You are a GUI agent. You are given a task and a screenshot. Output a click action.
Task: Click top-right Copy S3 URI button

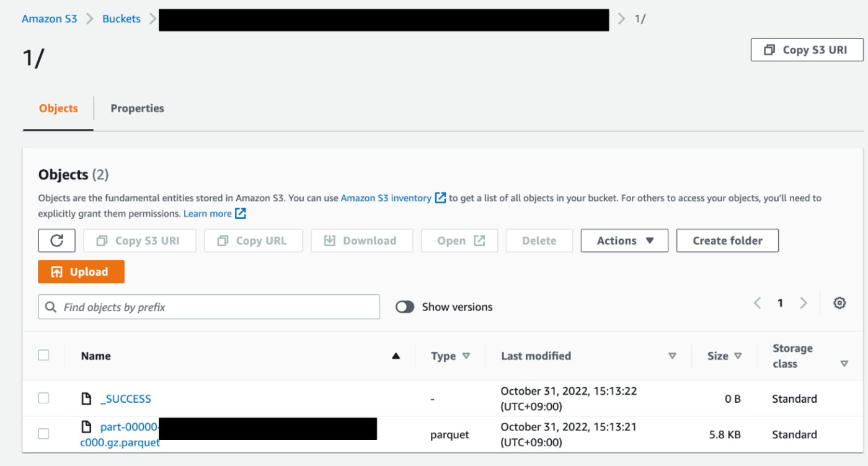(807, 50)
